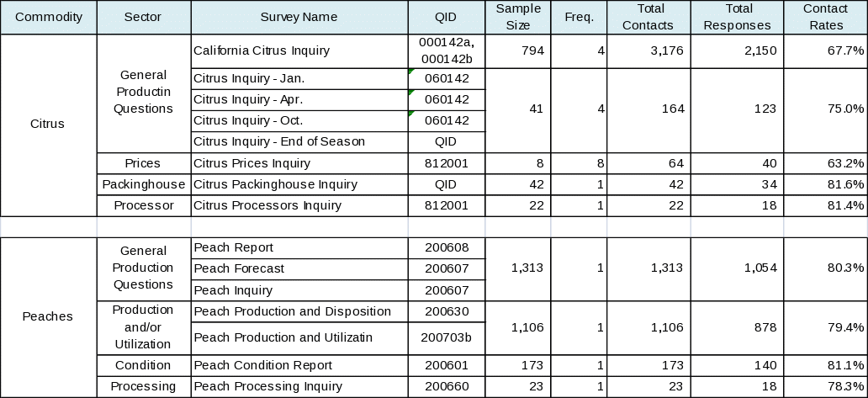Click the Citrus commodity cell
Image resolution: width=868 pixels, height=398 pixels.
(x=49, y=125)
